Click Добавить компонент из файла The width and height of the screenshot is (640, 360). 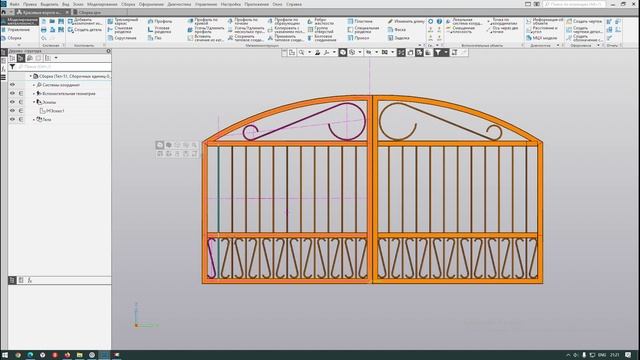point(85,21)
